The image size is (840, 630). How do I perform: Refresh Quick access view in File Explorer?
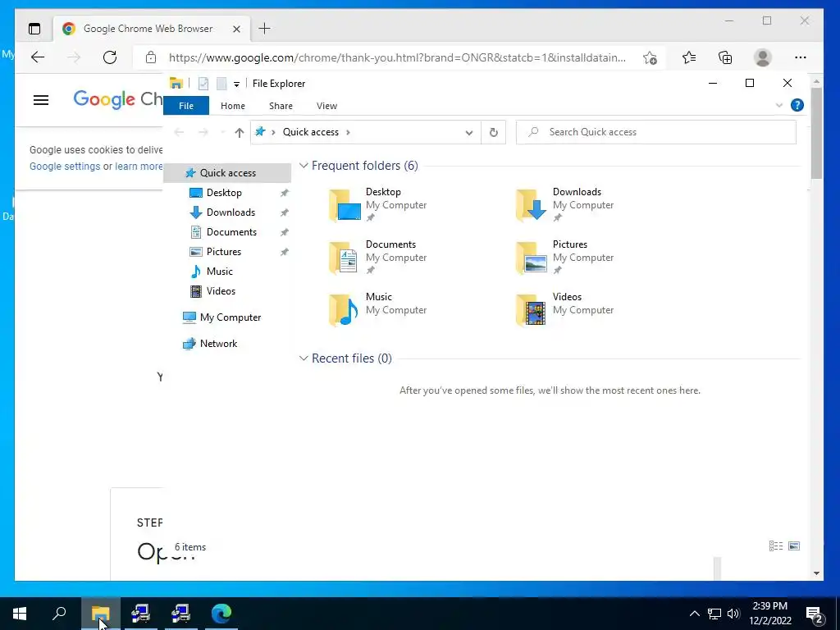[x=493, y=132]
